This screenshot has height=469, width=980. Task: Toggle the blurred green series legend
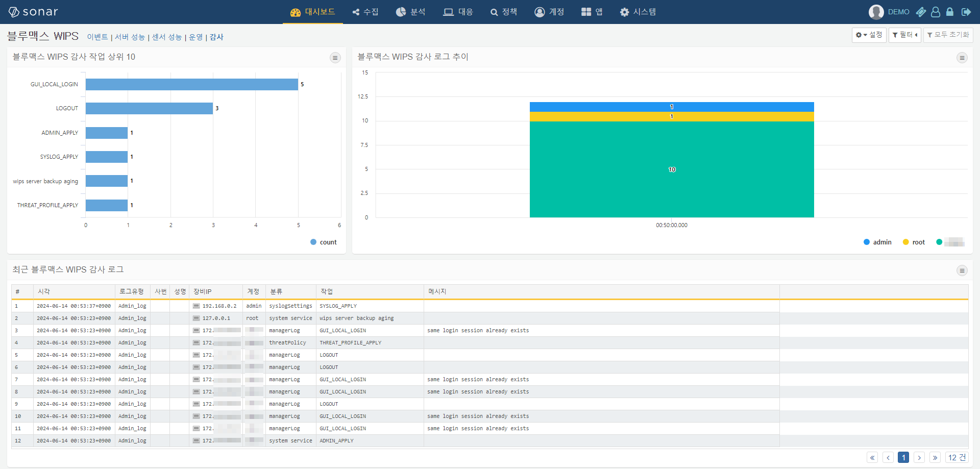coord(950,242)
